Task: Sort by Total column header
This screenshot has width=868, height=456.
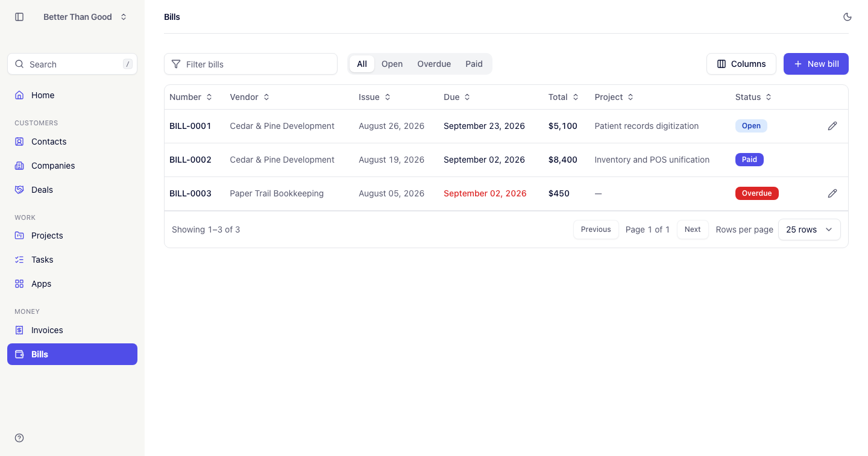Action: 564,97
